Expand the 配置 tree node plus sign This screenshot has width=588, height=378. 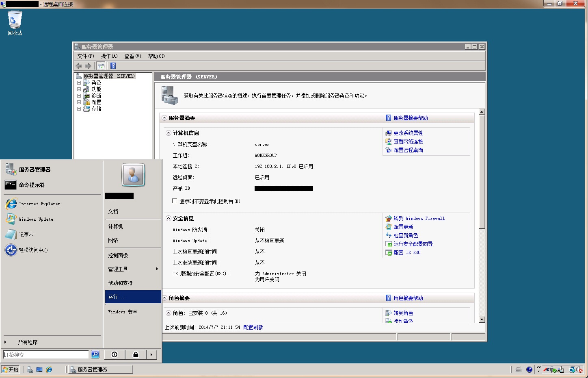point(79,102)
